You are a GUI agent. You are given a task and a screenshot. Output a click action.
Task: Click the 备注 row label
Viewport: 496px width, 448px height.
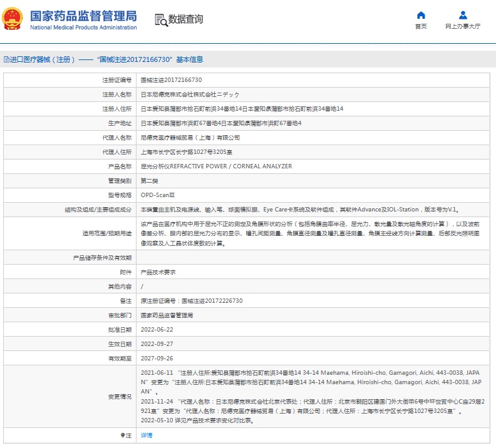[126, 301]
